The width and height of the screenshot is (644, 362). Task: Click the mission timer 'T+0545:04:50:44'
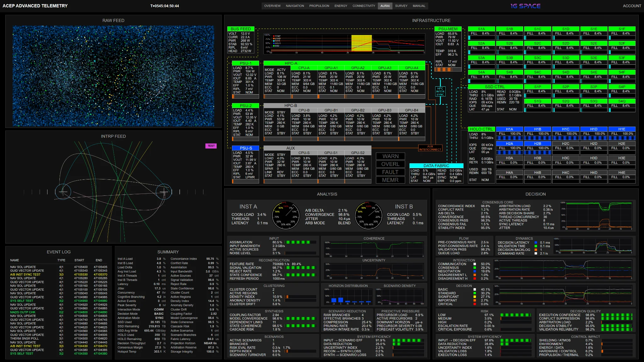(x=164, y=6)
